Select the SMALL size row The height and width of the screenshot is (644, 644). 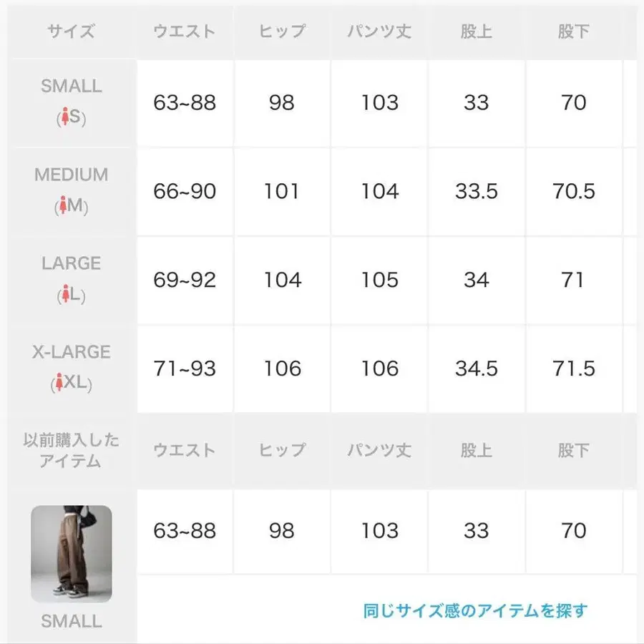click(x=322, y=102)
